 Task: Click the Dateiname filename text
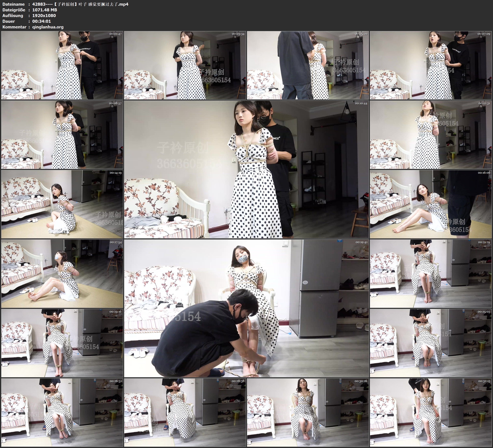[80, 4]
